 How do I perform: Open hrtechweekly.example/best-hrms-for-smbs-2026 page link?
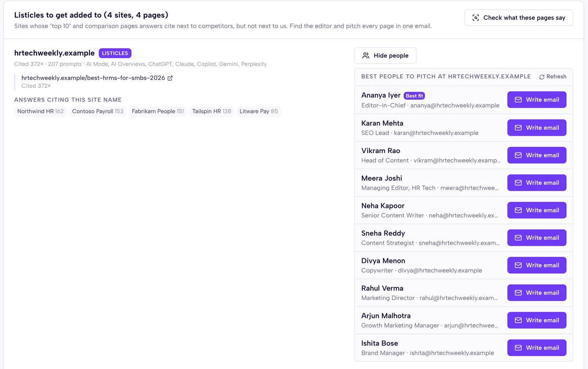93,78
